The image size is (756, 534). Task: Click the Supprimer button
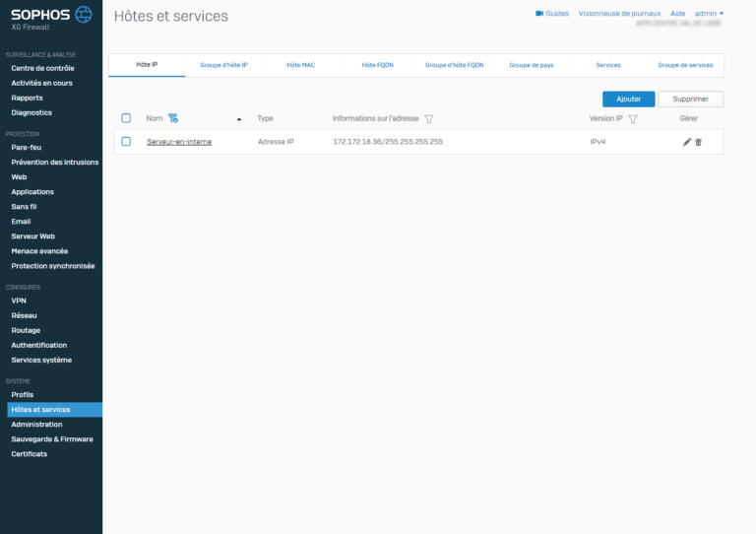tap(690, 99)
